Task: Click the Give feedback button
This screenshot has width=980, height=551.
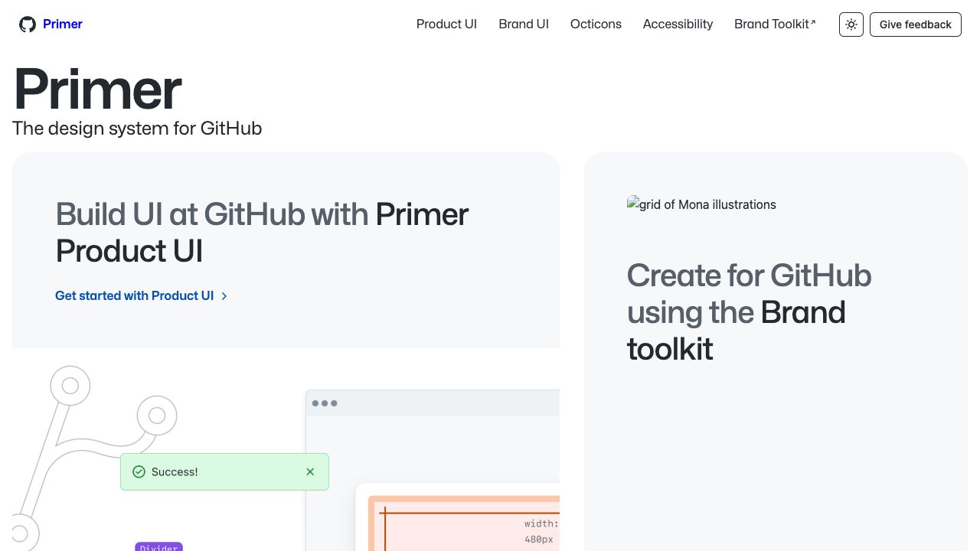Action: coord(916,24)
